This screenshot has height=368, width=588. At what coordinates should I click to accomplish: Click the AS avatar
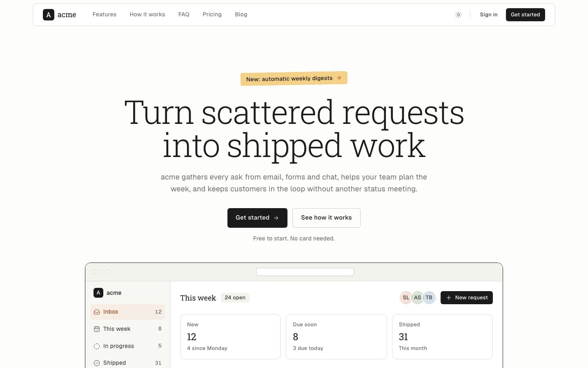[x=417, y=298]
